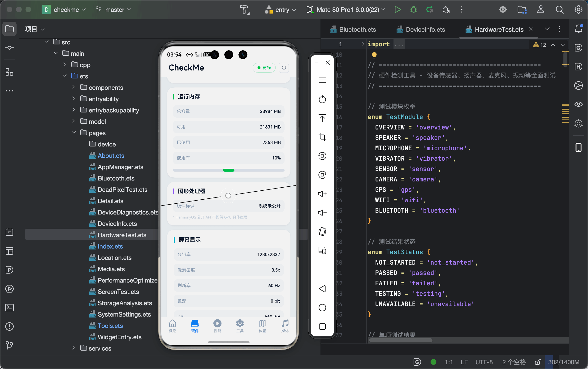Rotate the emulator device
The height and width of the screenshot is (369, 588).
click(322, 231)
